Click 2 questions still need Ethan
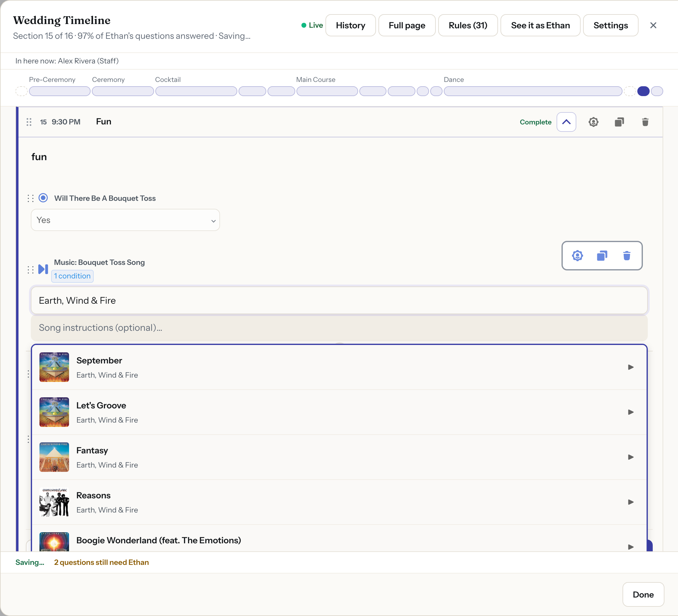Viewport: 678px width, 616px height. click(x=102, y=562)
